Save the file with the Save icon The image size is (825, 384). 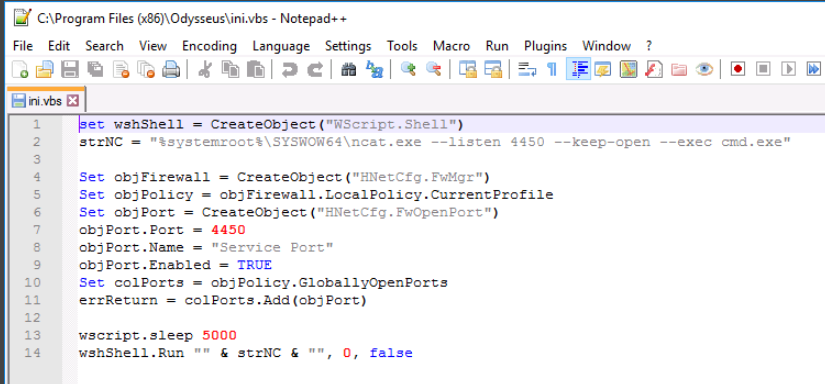(x=70, y=69)
